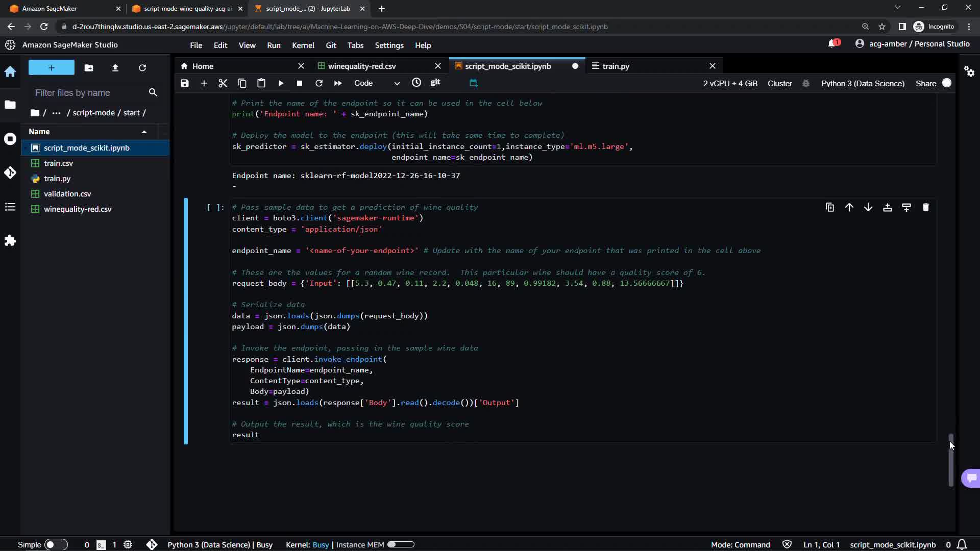Move the cell up with the arrow
This screenshot has width=980, height=551.
pos(849,207)
